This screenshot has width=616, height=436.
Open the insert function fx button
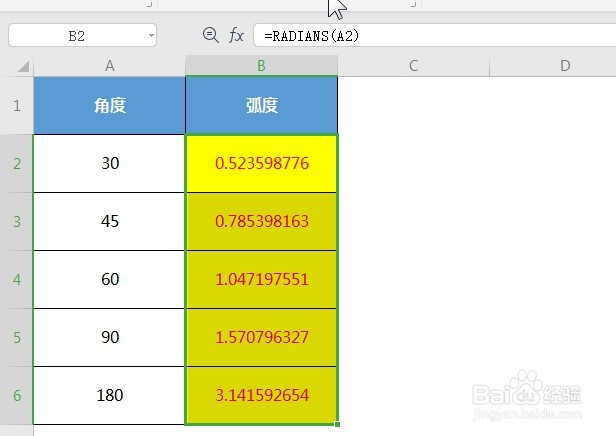(x=236, y=35)
